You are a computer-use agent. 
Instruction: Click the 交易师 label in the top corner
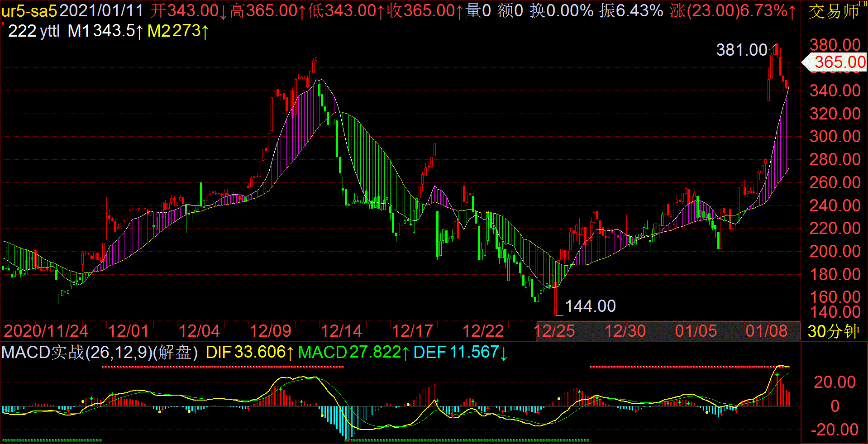[834, 11]
